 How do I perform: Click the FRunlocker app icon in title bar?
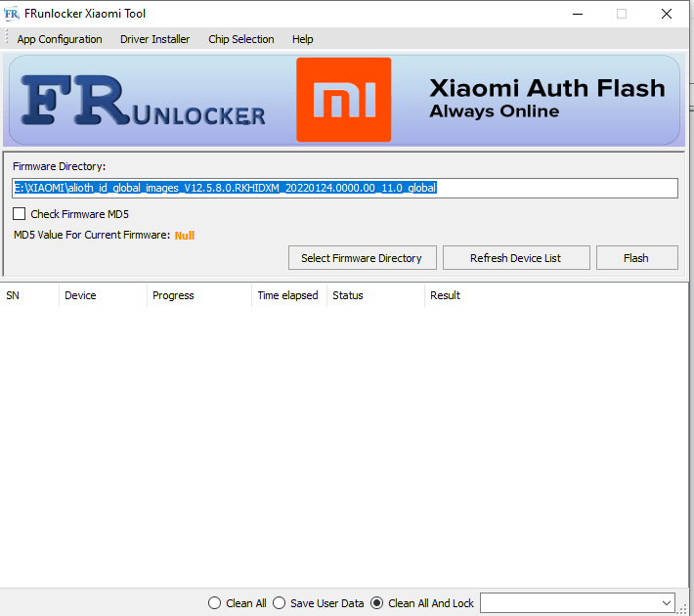(12, 14)
